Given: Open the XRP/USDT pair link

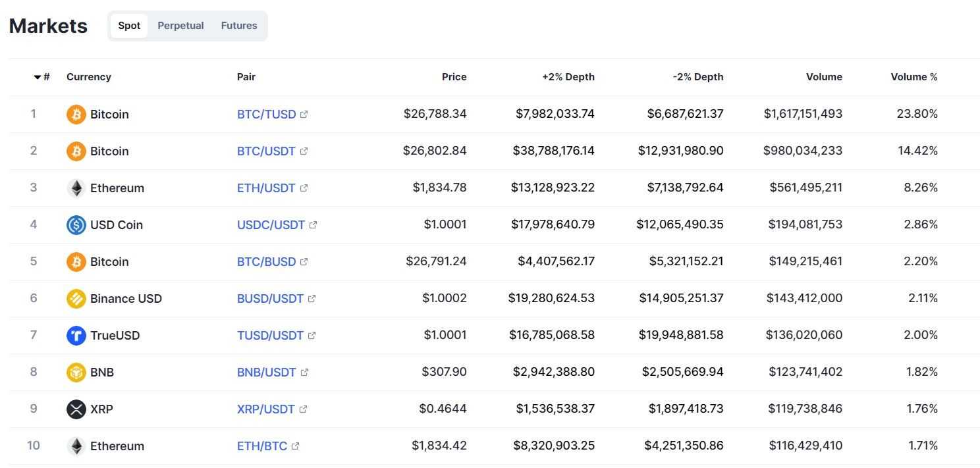Looking at the screenshot, I should point(266,409).
